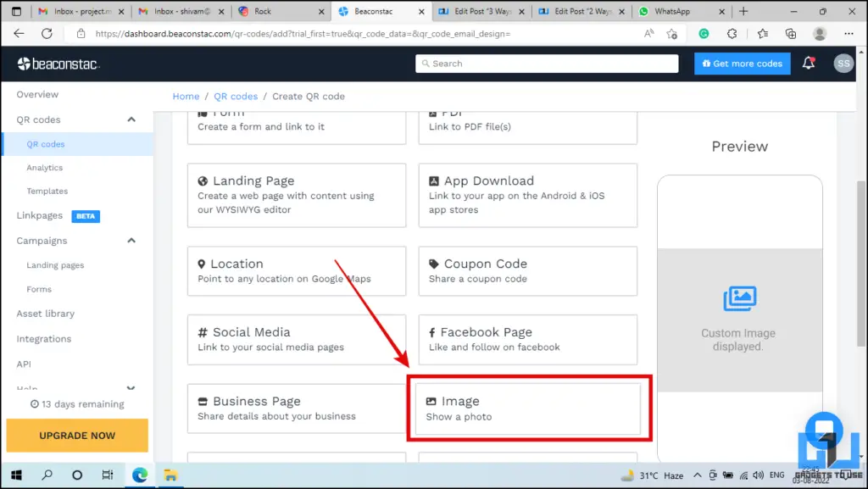
Task: Click the Grammarly extension icon
Action: click(704, 34)
